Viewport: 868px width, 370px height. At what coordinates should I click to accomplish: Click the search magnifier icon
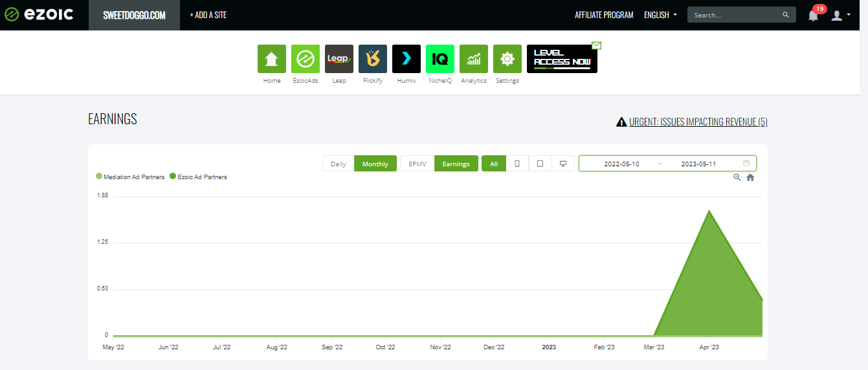(x=786, y=15)
